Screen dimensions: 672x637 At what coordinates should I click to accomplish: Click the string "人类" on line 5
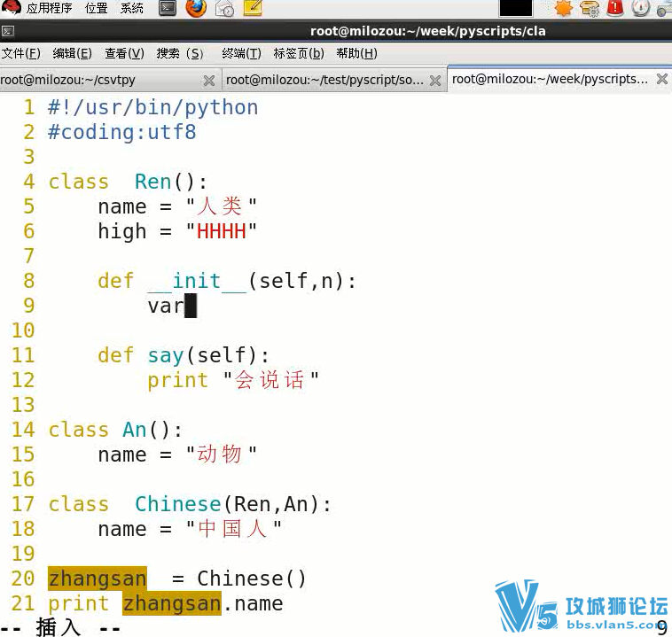221,206
